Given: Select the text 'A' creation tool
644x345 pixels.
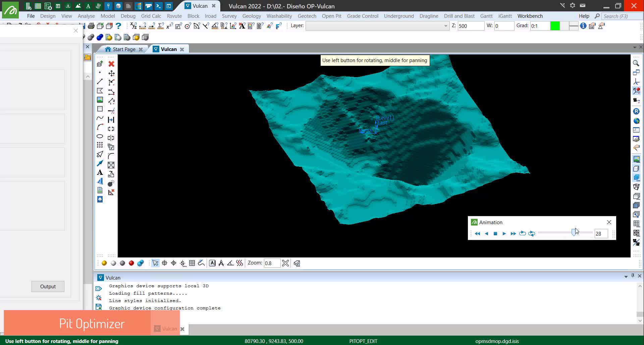Looking at the screenshot, I should pos(100,172).
